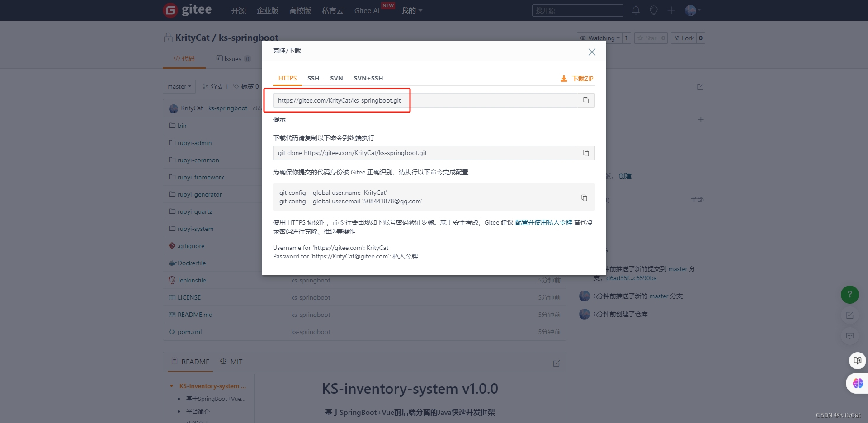Open the ruoyi-quartz folder
Image resolution: width=868 pixels, height=423 pixels.
click(195, 211)
